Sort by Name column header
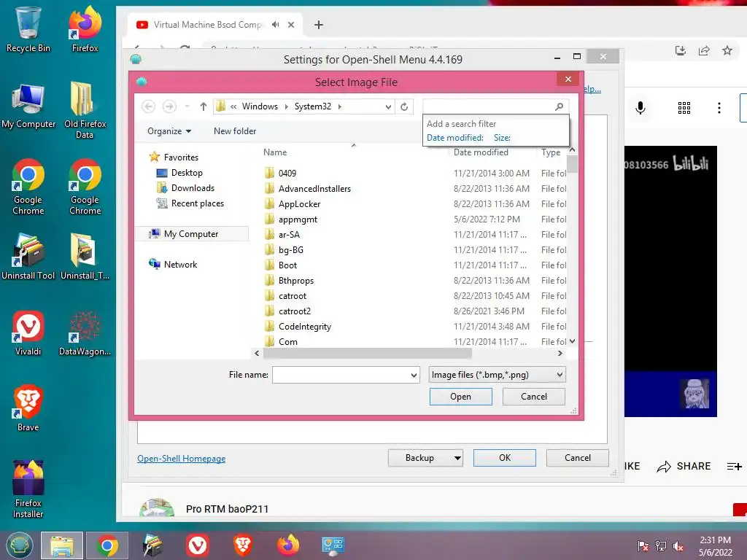This screenshot has height=560, width=747. (x=275, y=152)
